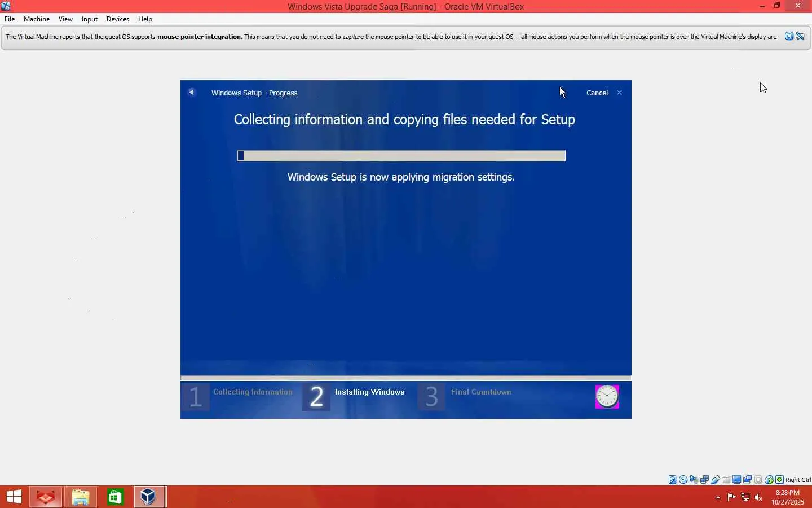Click the muted volume tray icon
This screenshot has width=812, height=508.
[759, 497]
